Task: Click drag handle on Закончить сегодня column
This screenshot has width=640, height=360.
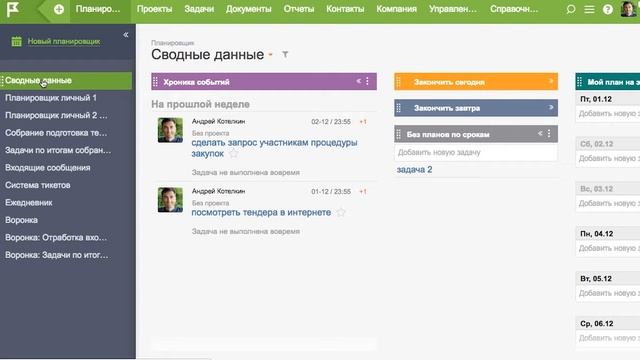Action: coord(399,82)
